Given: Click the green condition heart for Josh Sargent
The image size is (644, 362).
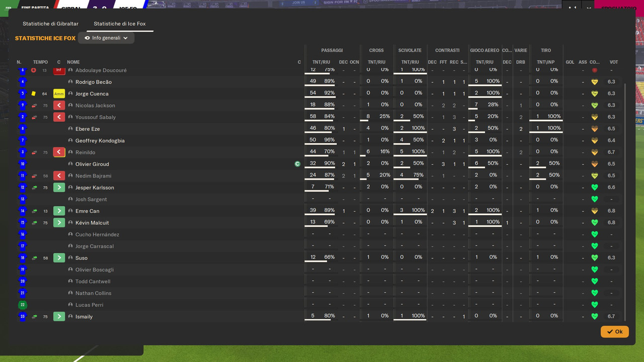Looking at the screenshot, I should coord(594,199).
